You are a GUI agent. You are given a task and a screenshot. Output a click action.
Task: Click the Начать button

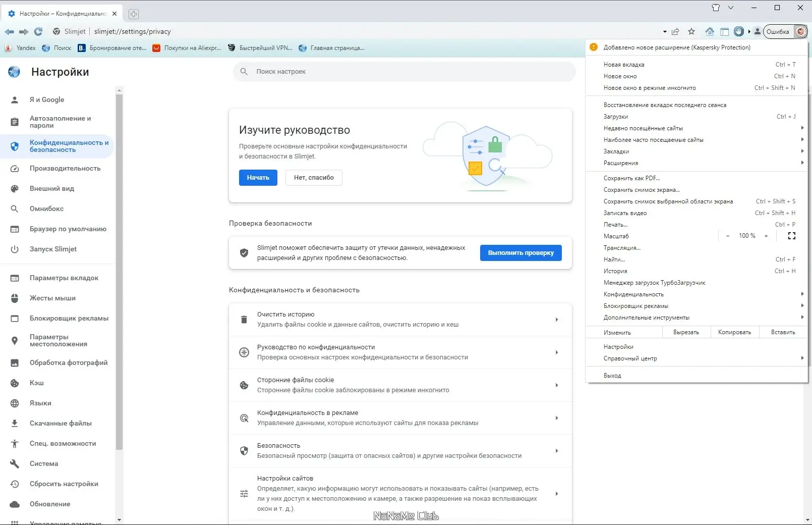coord(258,177)
